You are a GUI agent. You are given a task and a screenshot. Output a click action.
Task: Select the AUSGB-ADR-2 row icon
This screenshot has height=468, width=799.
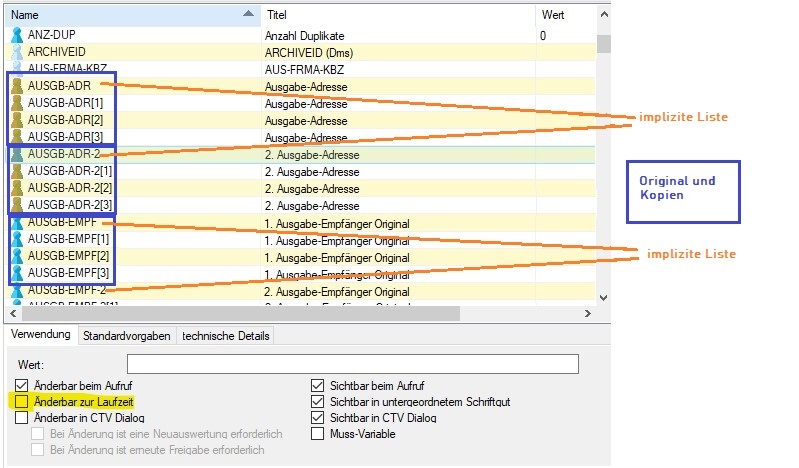[16, 155]
